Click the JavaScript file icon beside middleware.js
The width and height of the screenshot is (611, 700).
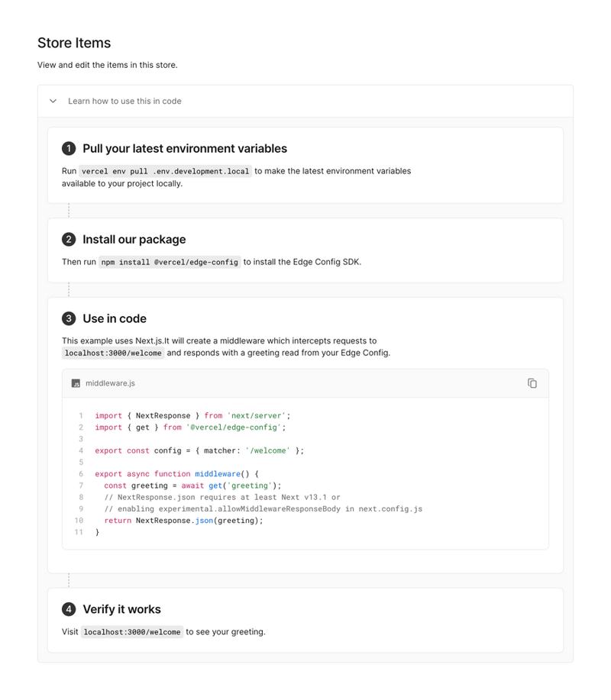coord(75,383)
